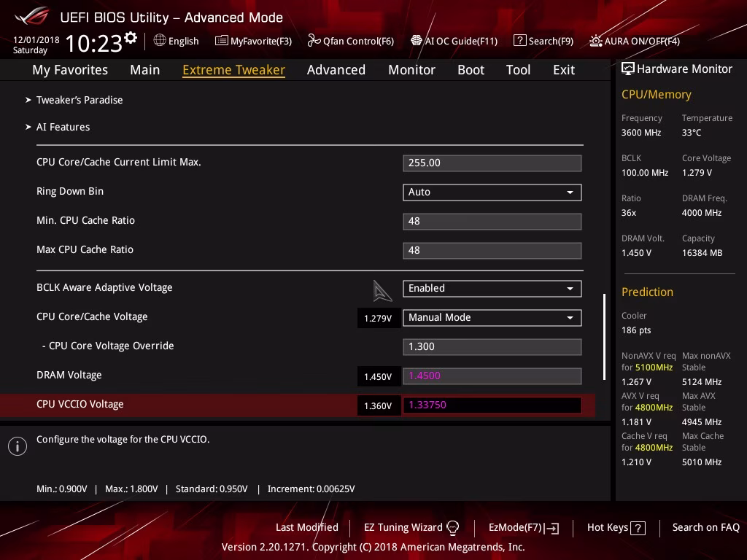Viewport: 747px width, 560px height.
Task: Click 16384 MB capacity value
Action: 702,253
